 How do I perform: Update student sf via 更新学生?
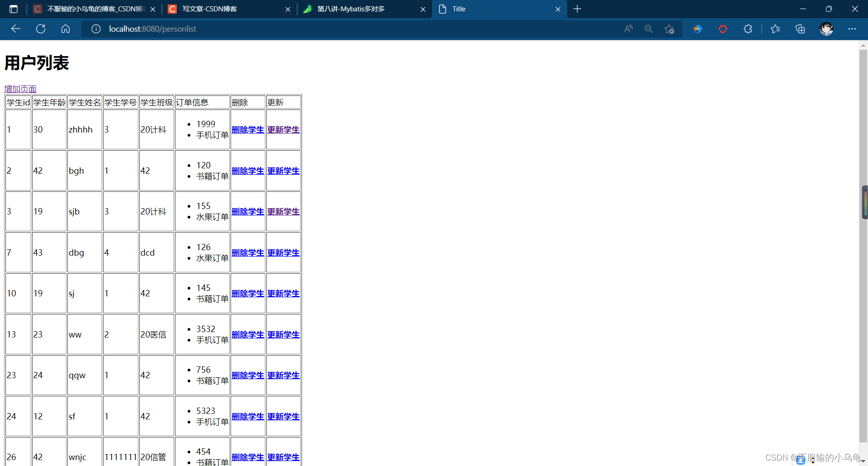283,417
